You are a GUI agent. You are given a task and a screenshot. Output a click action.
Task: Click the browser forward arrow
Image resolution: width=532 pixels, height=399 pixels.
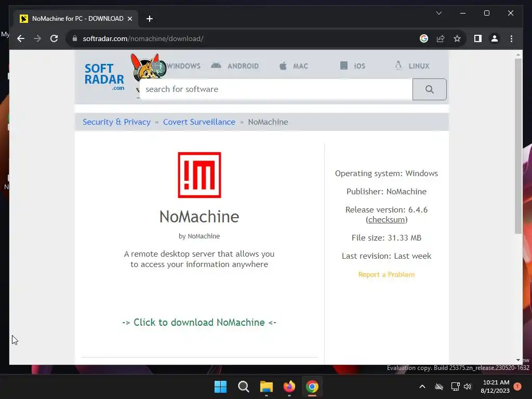point(37,38)
